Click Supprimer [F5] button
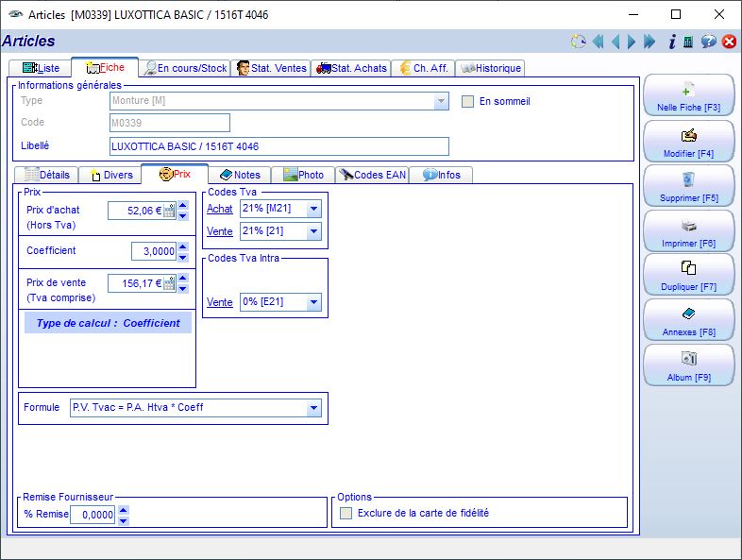 tap(688, 186)
